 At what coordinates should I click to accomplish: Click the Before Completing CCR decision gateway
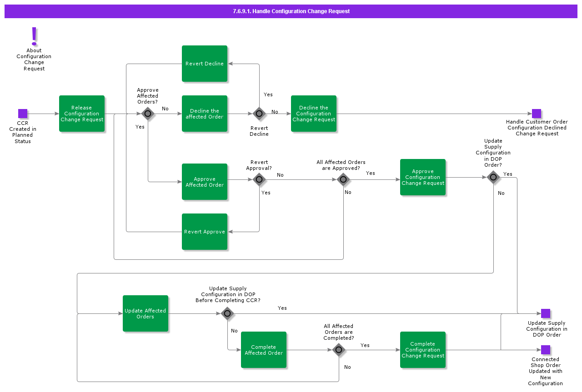(x=227, y=313)
